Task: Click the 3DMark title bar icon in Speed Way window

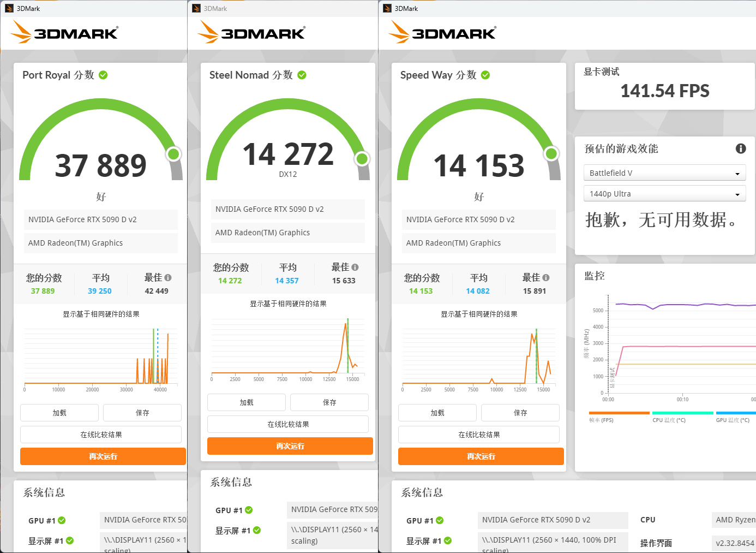Action: tap(387, 8)
